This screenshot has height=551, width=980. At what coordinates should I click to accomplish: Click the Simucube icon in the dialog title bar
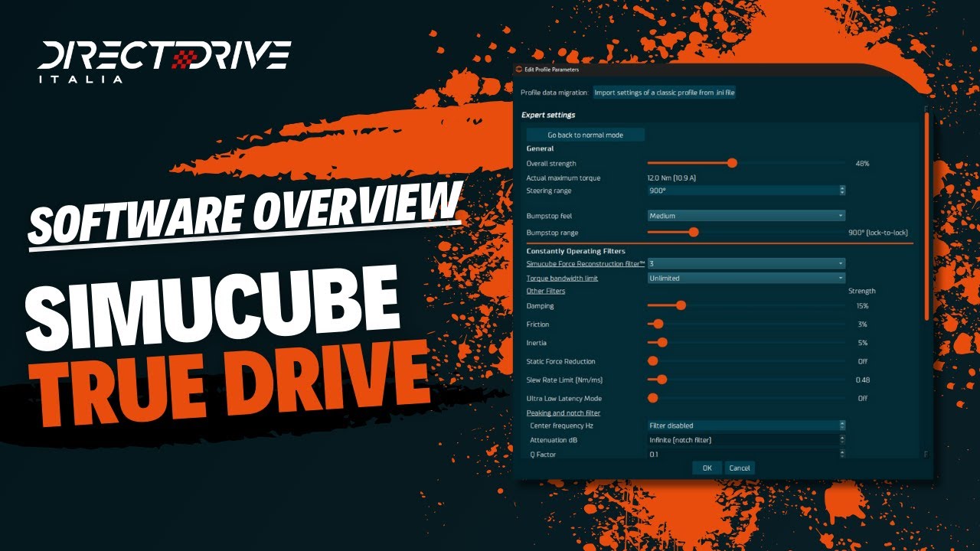[x=519, y=69]
